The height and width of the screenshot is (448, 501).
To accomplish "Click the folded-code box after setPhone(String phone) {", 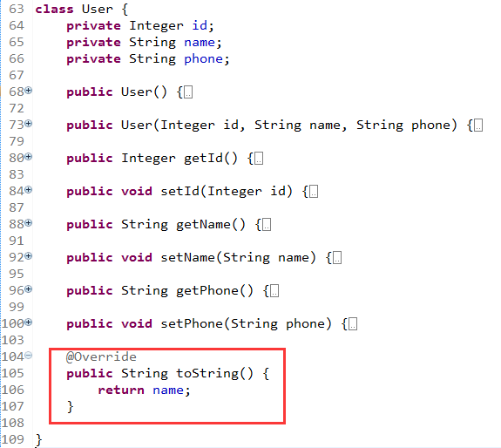I will 354,323.
